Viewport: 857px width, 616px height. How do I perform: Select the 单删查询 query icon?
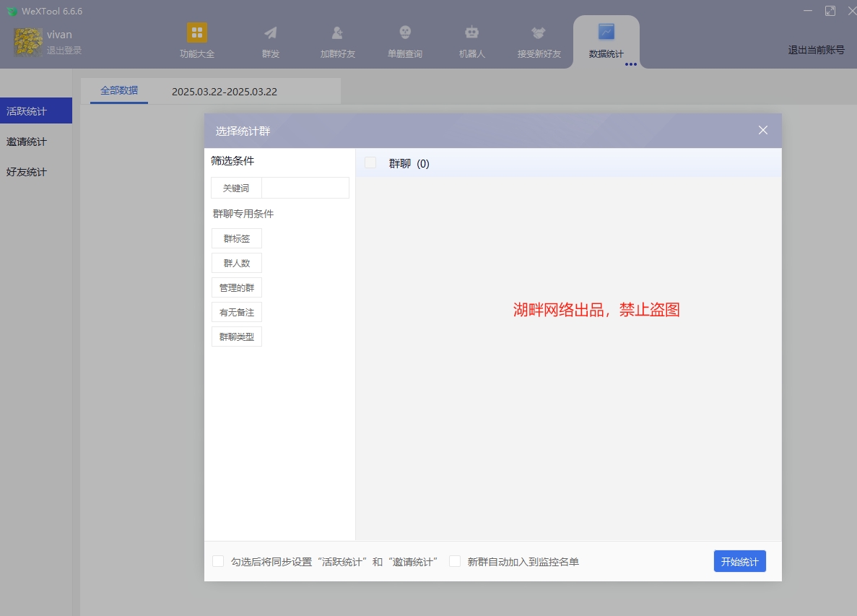404,40
